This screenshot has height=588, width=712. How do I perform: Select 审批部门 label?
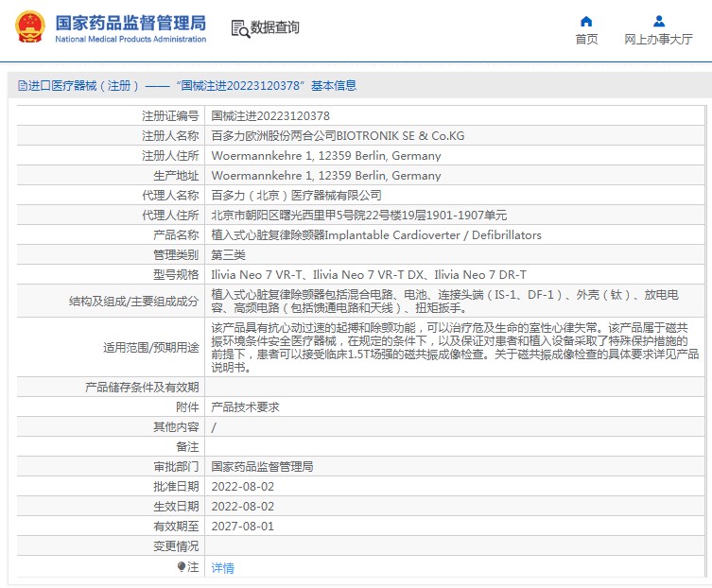click(176, 467)
